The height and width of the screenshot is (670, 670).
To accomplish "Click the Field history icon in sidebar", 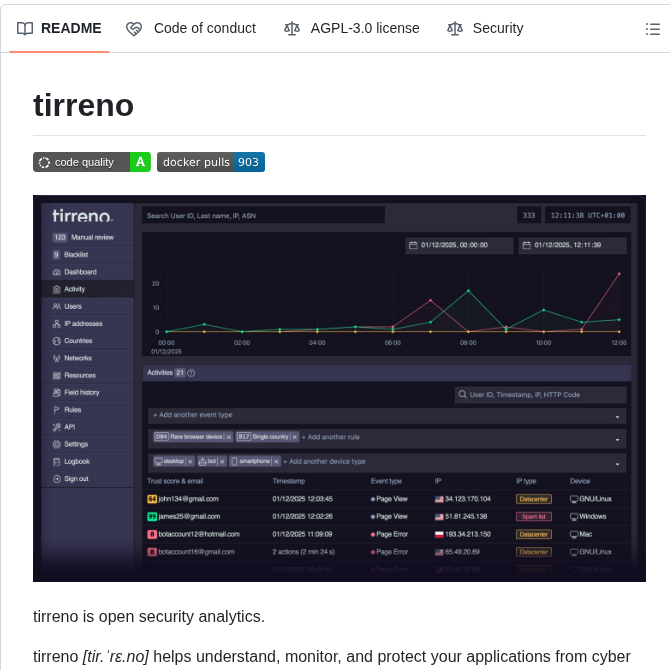I will pos(56,393).
